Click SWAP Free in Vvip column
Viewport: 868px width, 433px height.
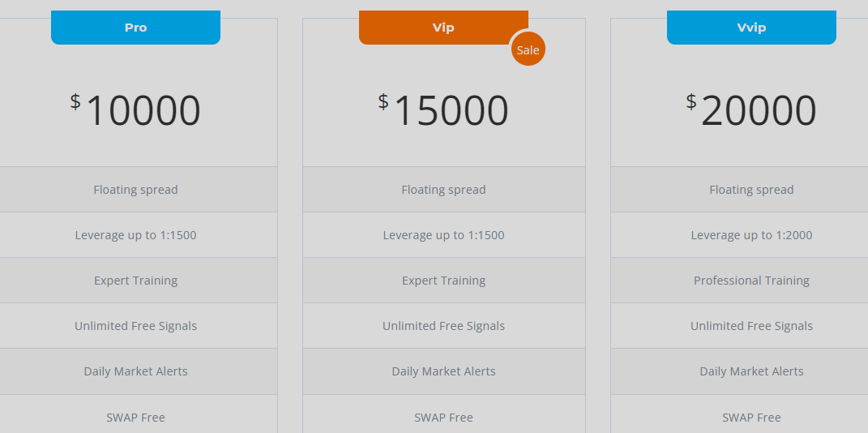click(751, 418)
